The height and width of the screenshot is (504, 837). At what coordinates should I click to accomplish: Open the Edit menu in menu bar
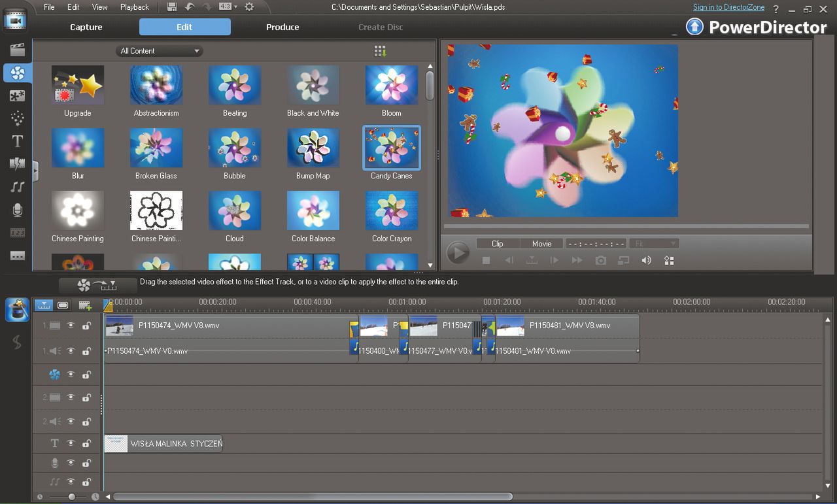[73, 7]
